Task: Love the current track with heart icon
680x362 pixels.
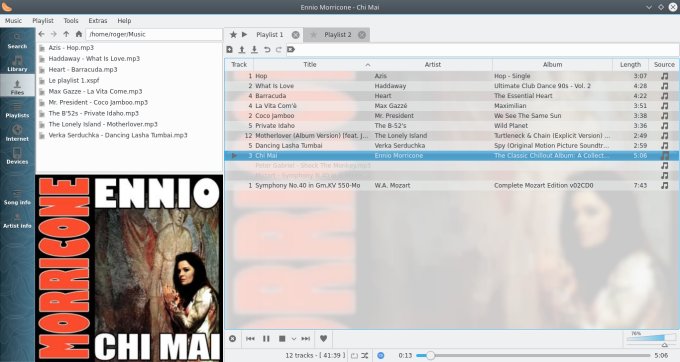Action: pos(324,339)
